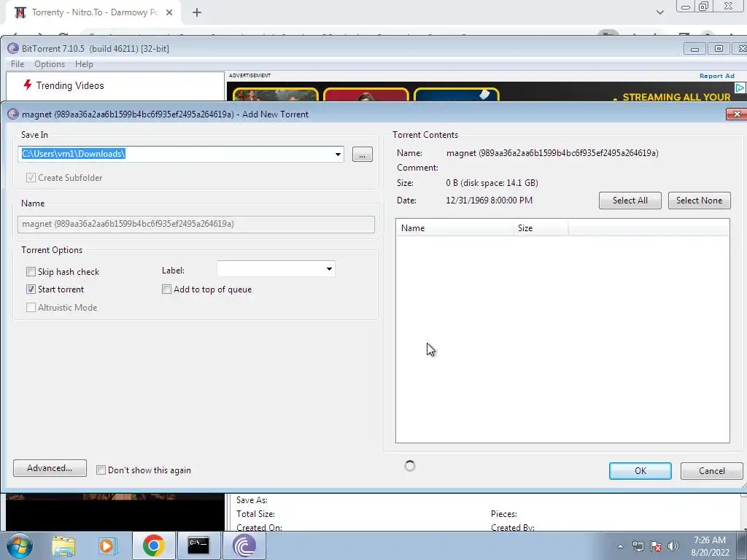Image resolution: width=747 pixels, height=560 pixels.
Task: Click the Size column header
Action: coord(541,228)
